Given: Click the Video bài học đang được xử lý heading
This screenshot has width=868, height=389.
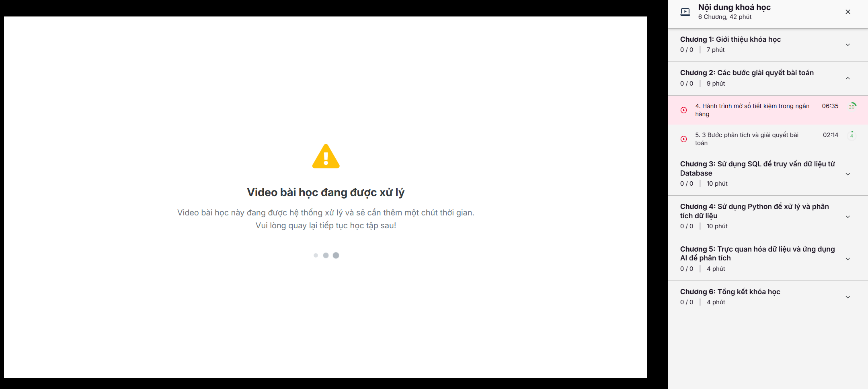Looking at the screenshot, I should coord(326,192).
